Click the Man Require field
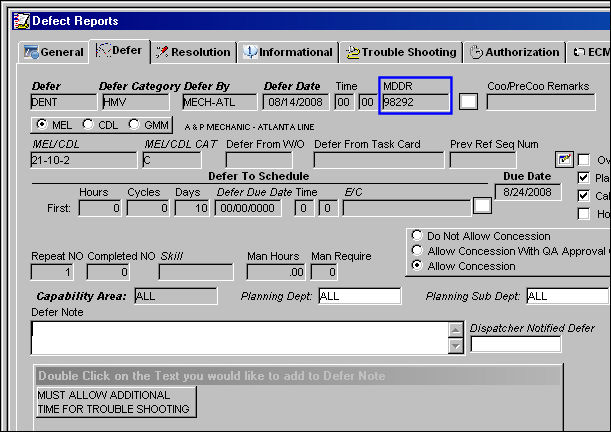 (324, 272)
